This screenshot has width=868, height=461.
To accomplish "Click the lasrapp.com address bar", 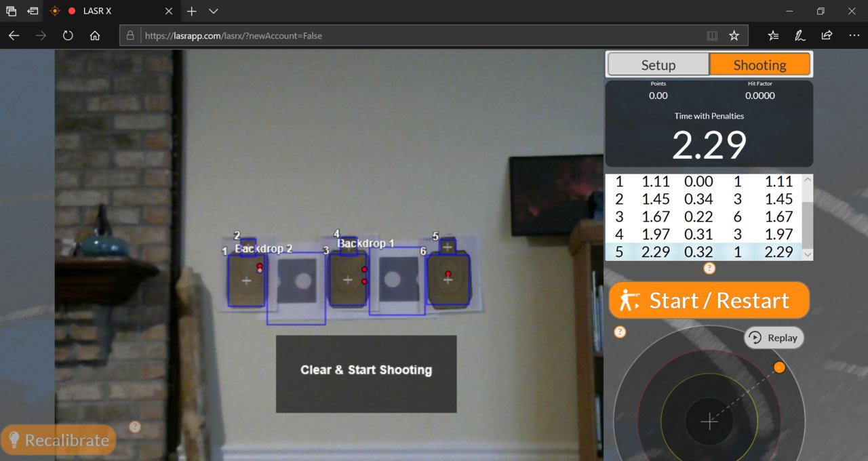I will (434, 35).
